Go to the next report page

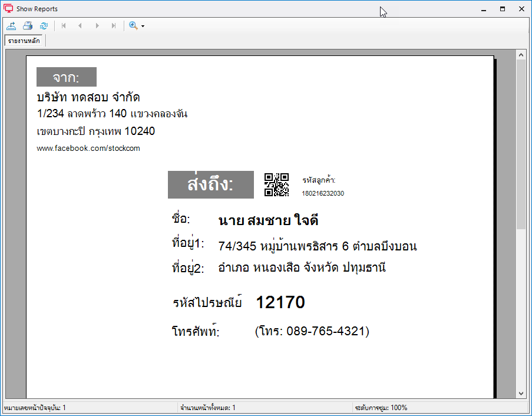97,26
